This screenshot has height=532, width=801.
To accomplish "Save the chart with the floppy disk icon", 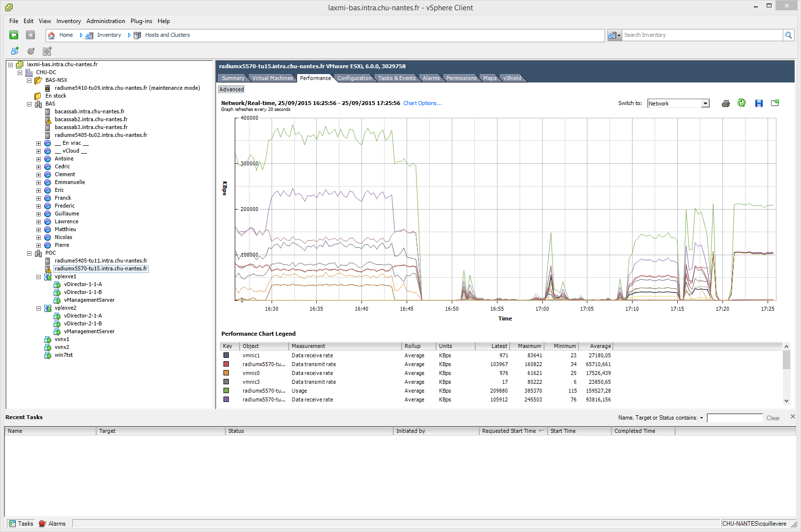I will point(759,104).
